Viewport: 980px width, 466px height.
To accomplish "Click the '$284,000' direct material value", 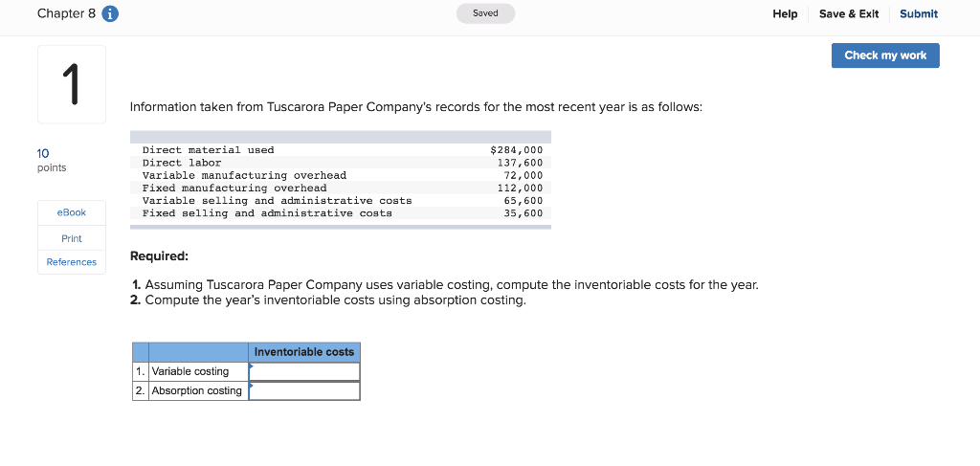I will [x=517, y=150].
